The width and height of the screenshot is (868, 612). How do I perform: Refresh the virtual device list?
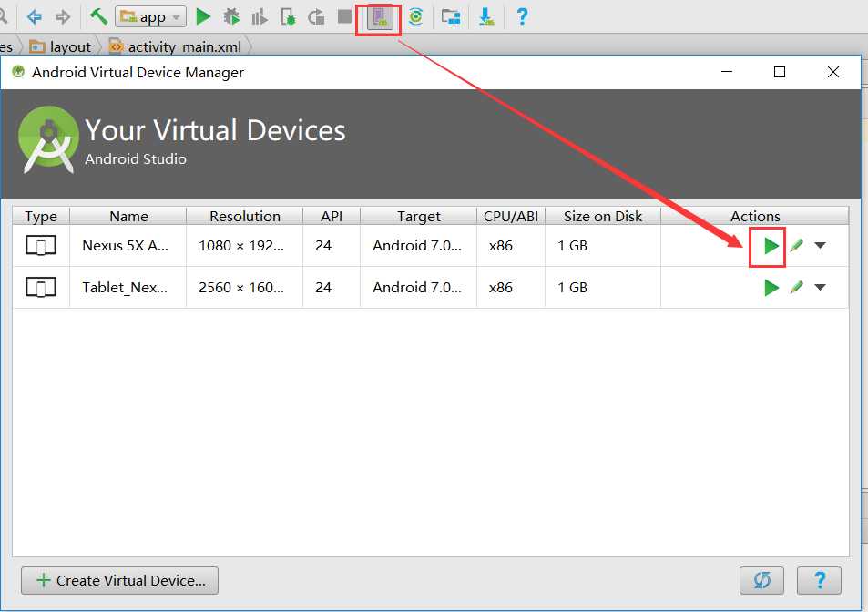pos(761,580)
